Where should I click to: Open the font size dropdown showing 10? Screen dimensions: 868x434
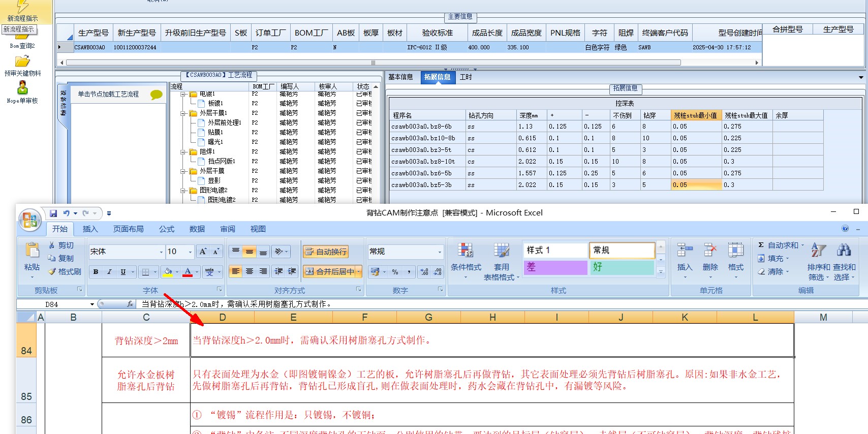[x=191, y=252]
